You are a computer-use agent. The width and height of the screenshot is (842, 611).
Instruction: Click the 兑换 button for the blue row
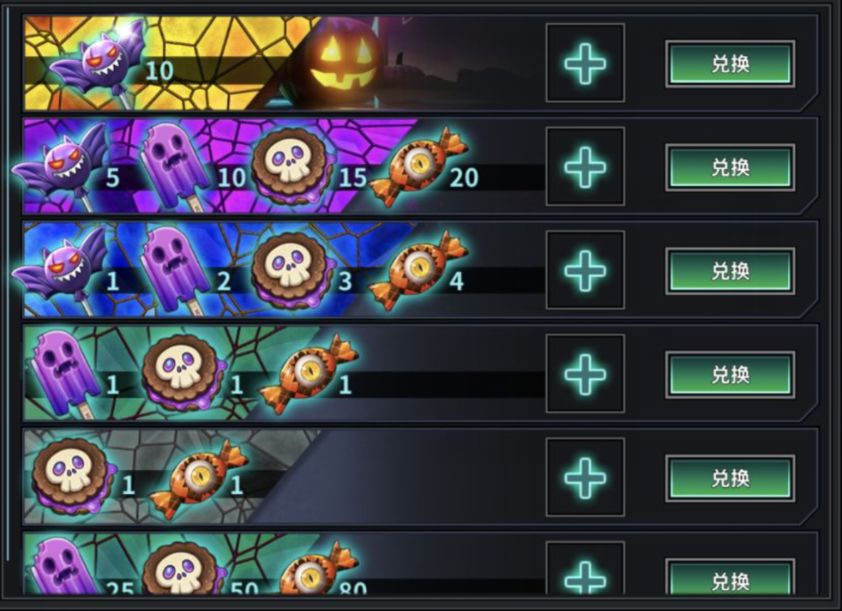point(730,271)
